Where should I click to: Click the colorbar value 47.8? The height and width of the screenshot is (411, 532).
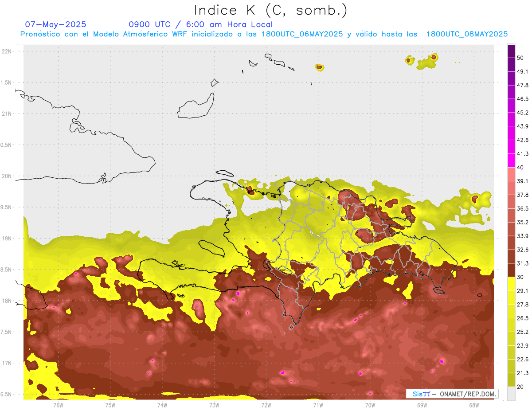[523, 85]
